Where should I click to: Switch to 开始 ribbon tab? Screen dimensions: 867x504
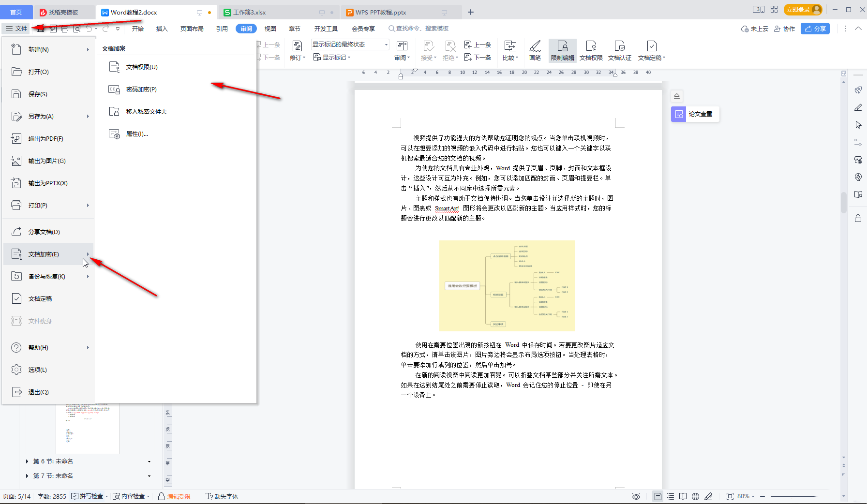click(137, 29)
